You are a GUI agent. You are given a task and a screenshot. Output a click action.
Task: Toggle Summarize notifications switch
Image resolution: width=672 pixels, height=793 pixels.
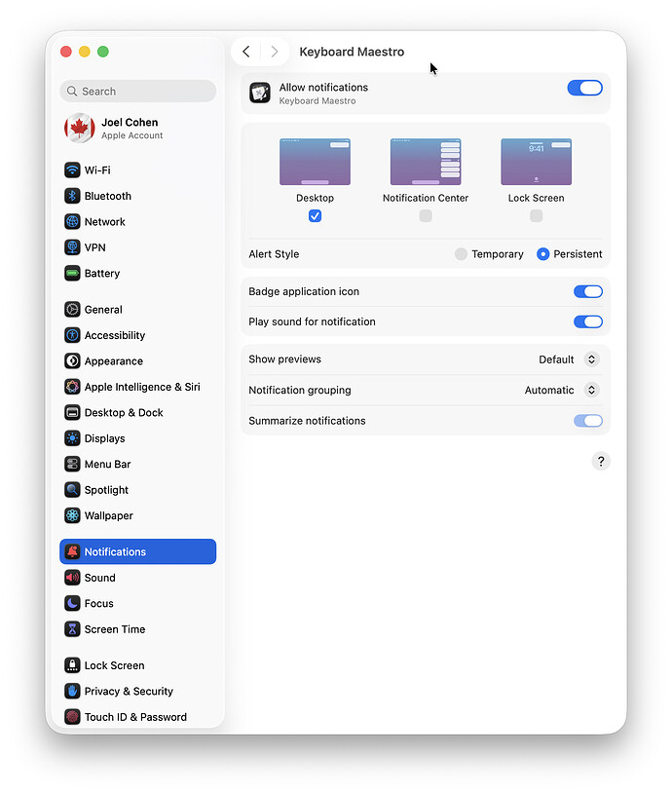(588, 421)
